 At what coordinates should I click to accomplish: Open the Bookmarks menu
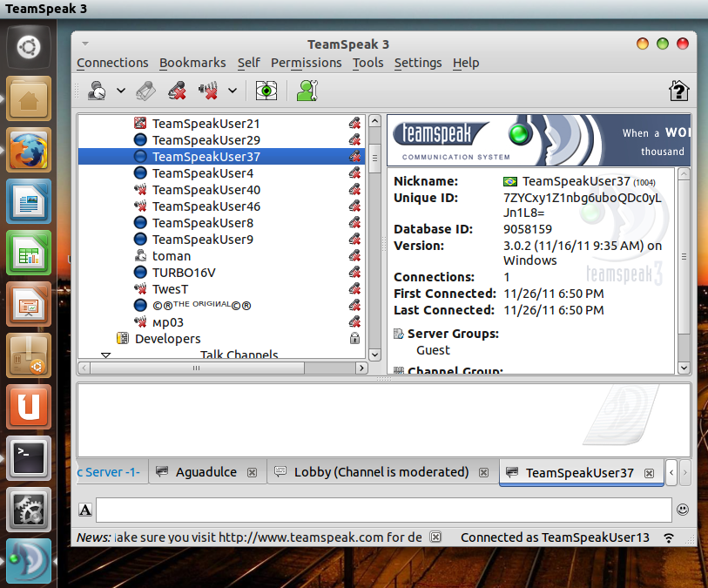click(192, 63)
